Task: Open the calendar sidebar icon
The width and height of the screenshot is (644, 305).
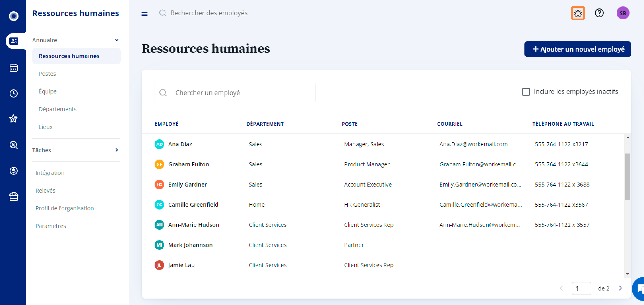Action: coord(13,67)
